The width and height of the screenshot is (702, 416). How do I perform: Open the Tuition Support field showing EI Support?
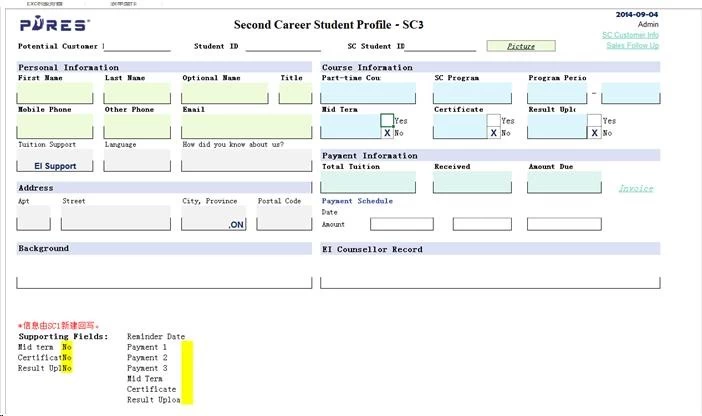coord(55,161)
